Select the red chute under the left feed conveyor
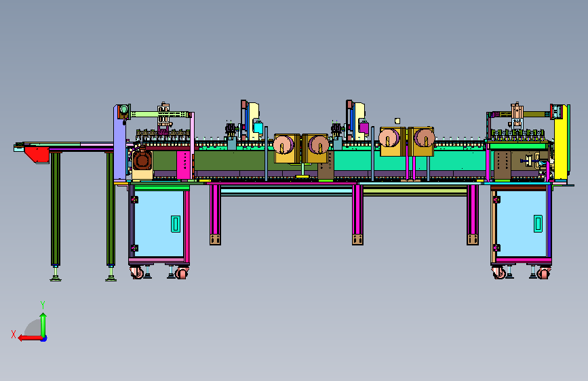588x381 pixels. pos(37,155)
